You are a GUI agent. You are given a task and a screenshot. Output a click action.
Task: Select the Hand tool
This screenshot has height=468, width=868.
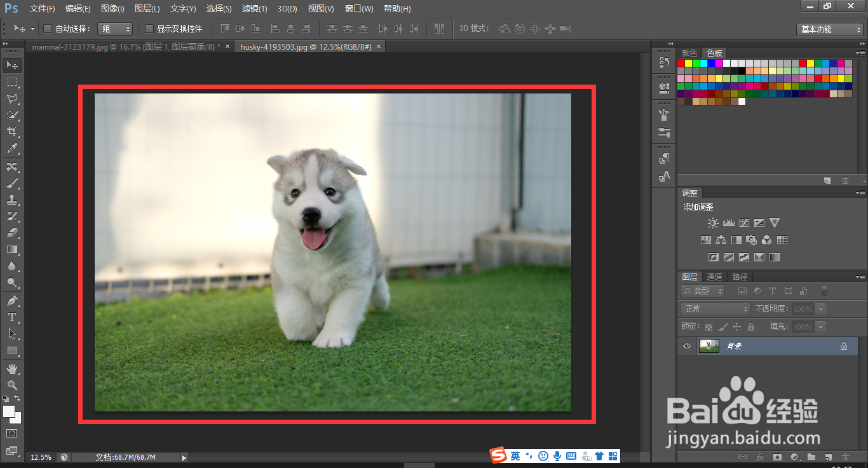11,369
